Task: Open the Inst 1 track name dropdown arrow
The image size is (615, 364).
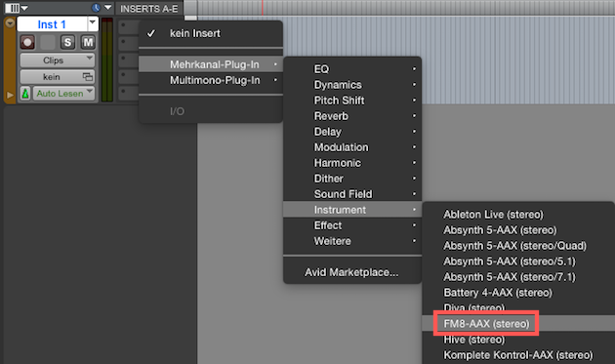Action: click(x=93, y=23)
